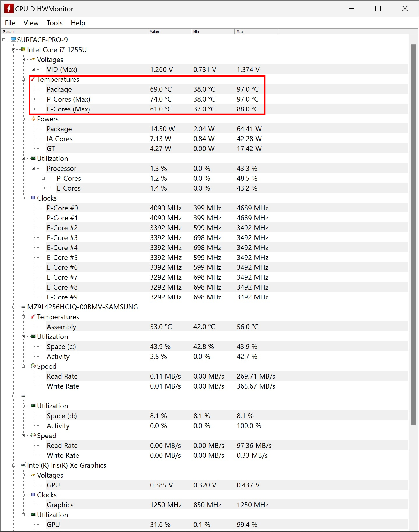Collapse the MZ9L4256HCJQ-00BMV-SAMSUNG drive node

[x=13, y=307]
